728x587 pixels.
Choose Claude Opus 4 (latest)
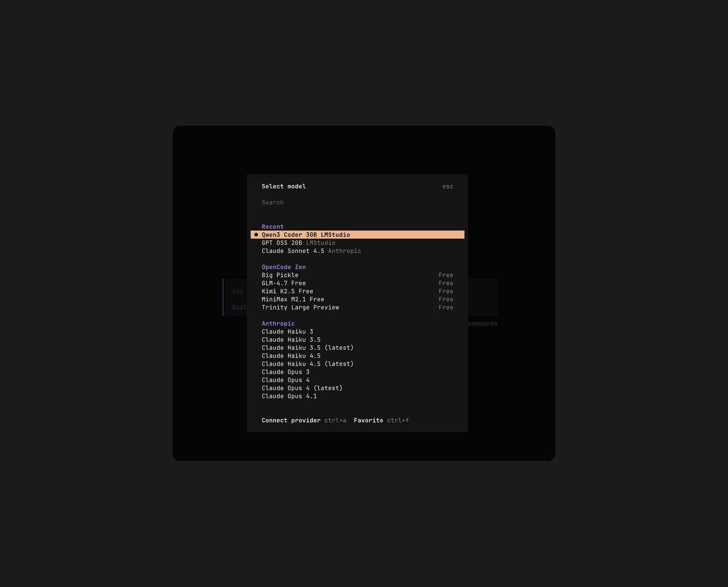(302, 388)
